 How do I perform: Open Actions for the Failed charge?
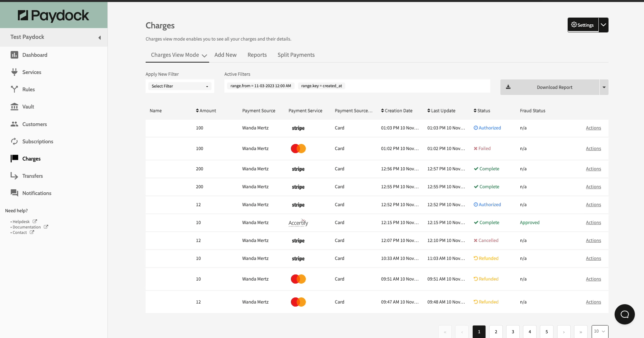click(x=593, y=148)
